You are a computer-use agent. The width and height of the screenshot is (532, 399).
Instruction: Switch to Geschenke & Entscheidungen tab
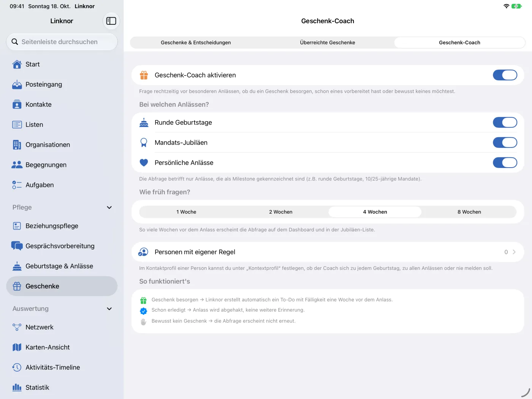196,43
